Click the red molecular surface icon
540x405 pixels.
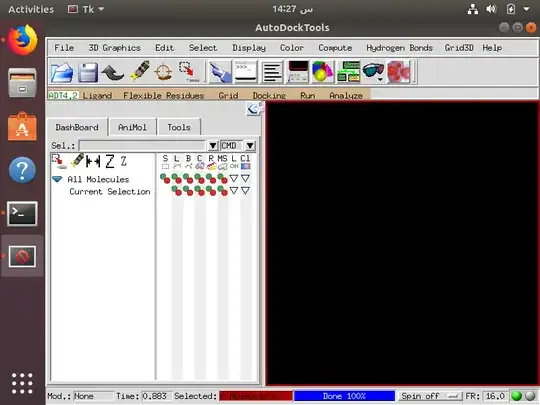coord(399,72)
